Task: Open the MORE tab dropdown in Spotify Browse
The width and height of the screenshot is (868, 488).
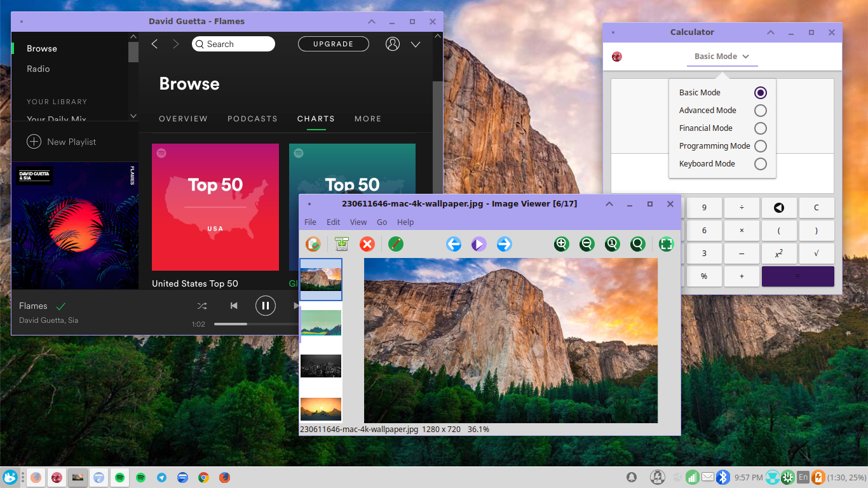Action: tap(368, 119)
